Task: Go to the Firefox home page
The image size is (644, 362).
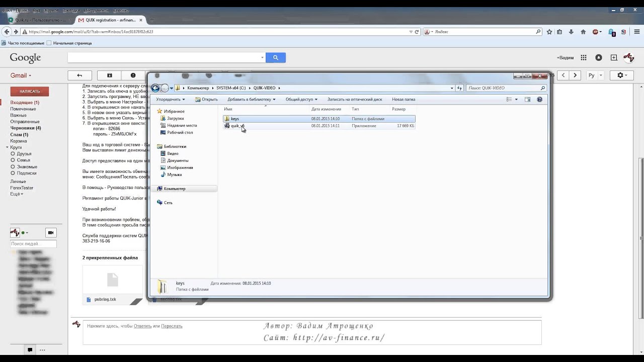Action: pyautogui.click(x=583, y=32)
